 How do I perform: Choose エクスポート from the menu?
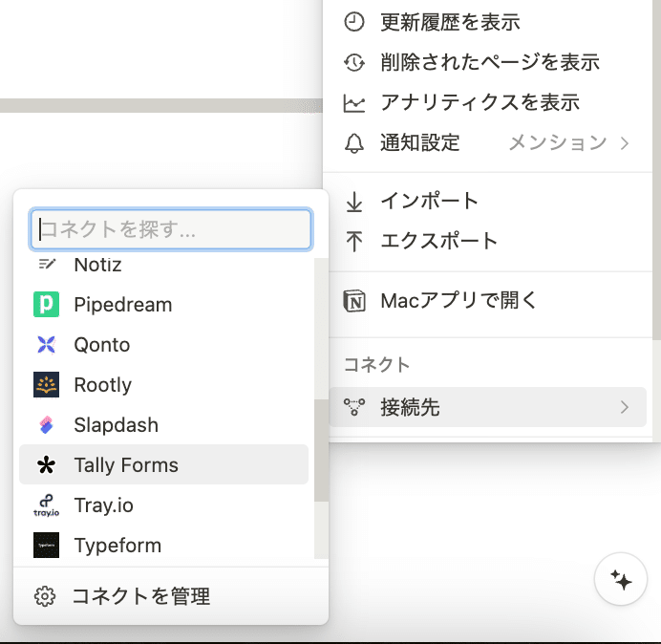tap(487, 241)
